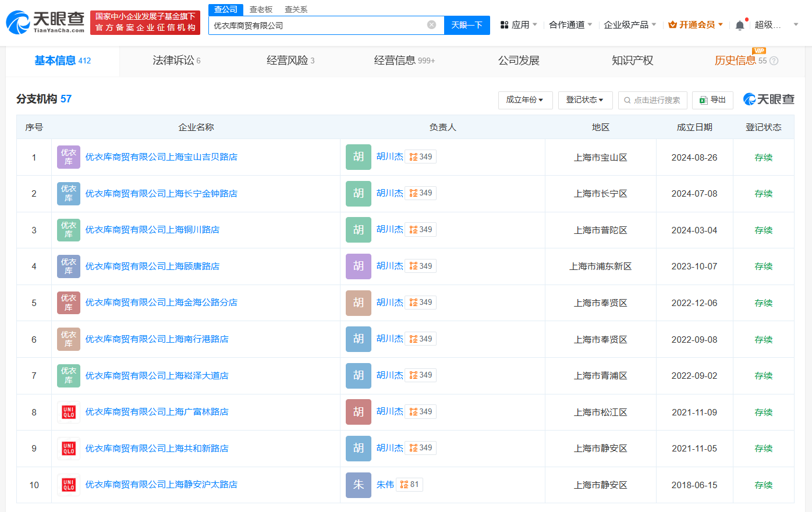Image resolution: width=812 pixels, height=512 pixels.
Task: Open 优衣库商贸有限公司上海静安沪太路店 link
Action: 161,485
